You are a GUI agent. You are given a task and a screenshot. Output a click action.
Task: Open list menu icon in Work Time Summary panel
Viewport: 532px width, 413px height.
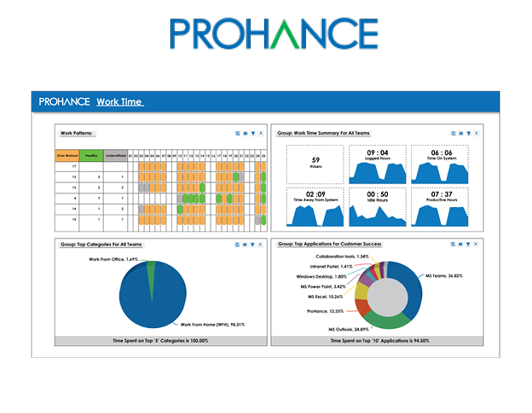click(x=461, y=134)
